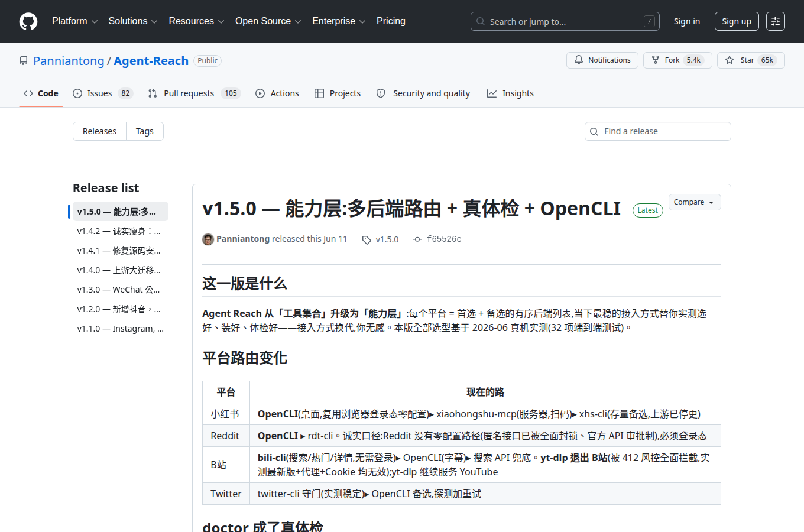Select v1.4.1 in the release list
Image resolution: width=804 pixels, height=532 pixels.
(x=121, y=251)
